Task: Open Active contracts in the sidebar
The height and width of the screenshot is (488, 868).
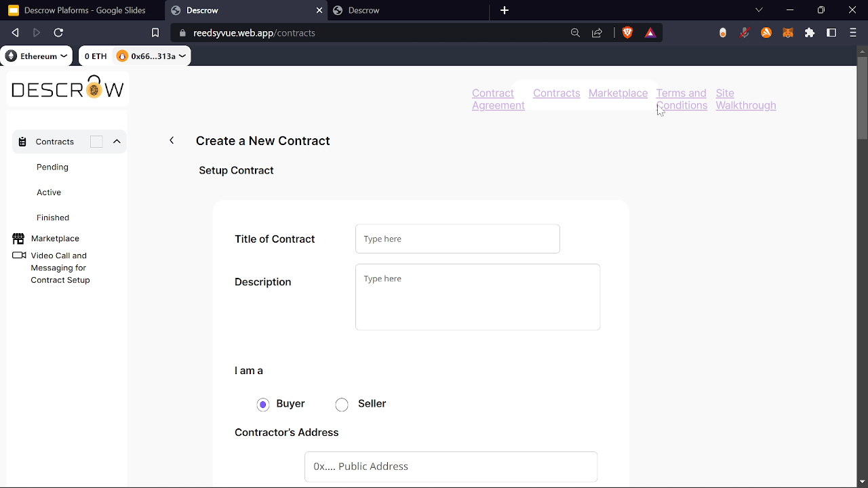Action: 49,192
